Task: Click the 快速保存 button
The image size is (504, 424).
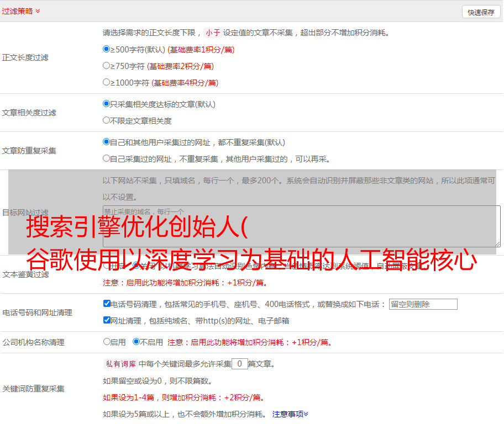Action: [481, 12]
